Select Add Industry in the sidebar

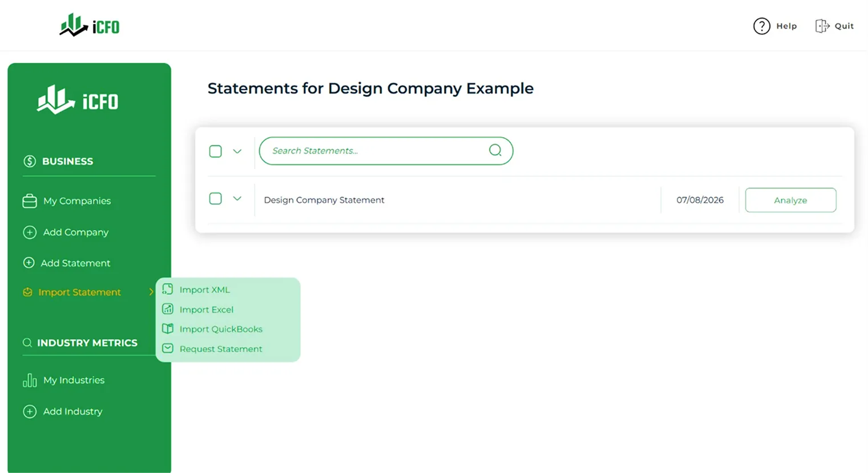72,411
